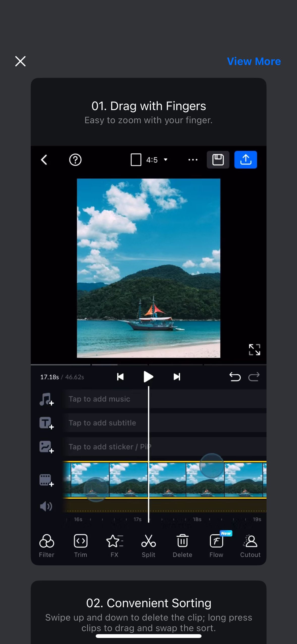The image size is (297, 644).
Task: Go back with the left chevron
Action: click(44, 160)
